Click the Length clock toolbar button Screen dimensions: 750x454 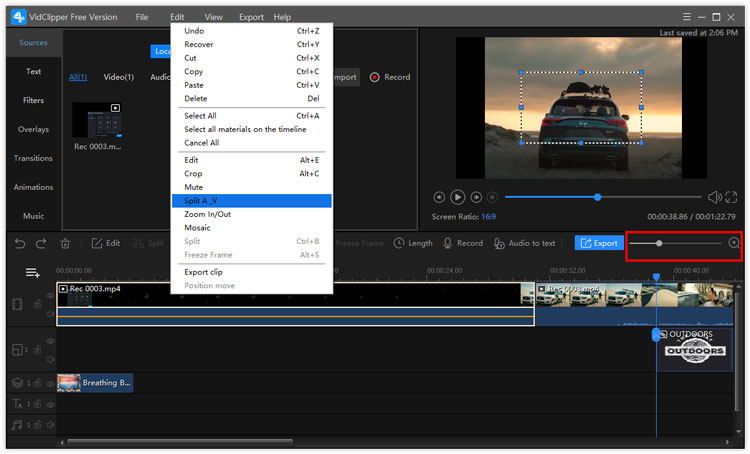[x=413, y=244]
